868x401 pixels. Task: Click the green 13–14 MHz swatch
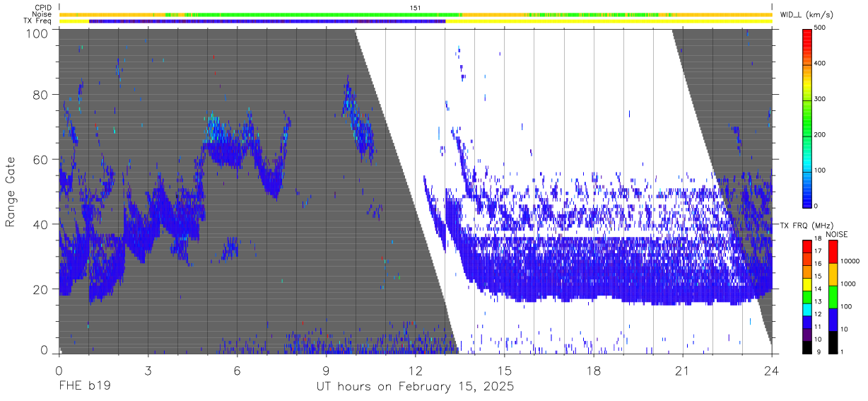coord(807,296)
